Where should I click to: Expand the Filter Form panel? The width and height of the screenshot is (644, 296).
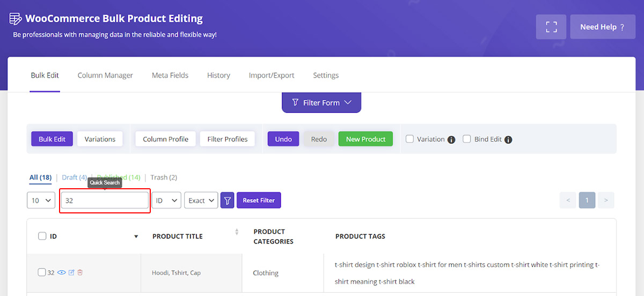(321, 102)
